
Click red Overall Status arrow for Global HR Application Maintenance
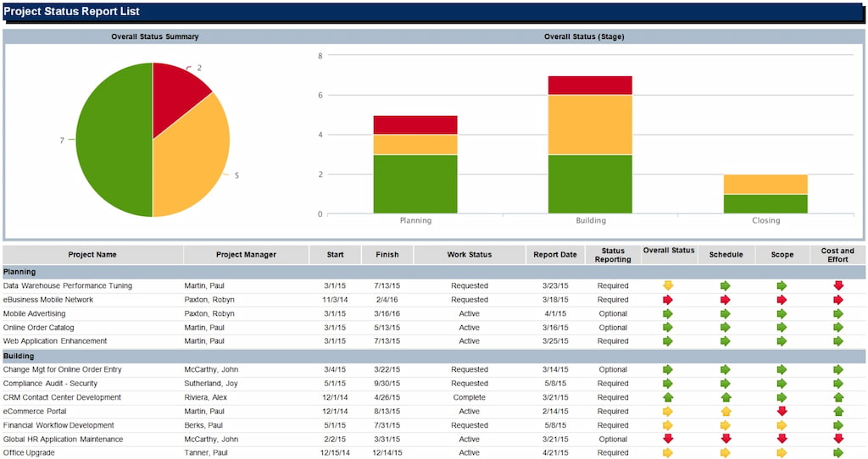(x=668, y=439)
